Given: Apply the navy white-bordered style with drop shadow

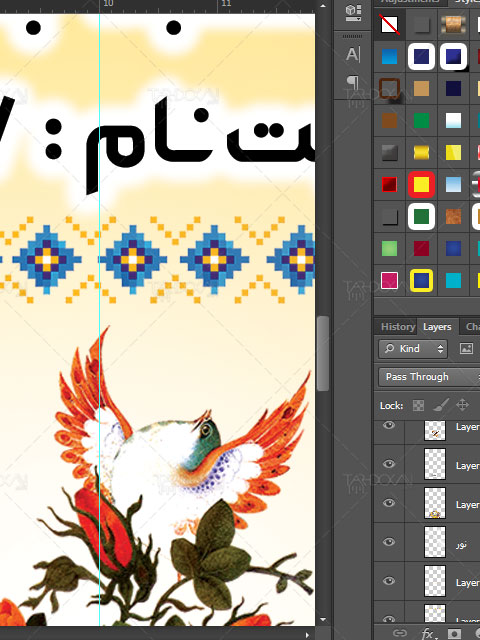Looking at the screenshot, I should [x=453, y=56].
